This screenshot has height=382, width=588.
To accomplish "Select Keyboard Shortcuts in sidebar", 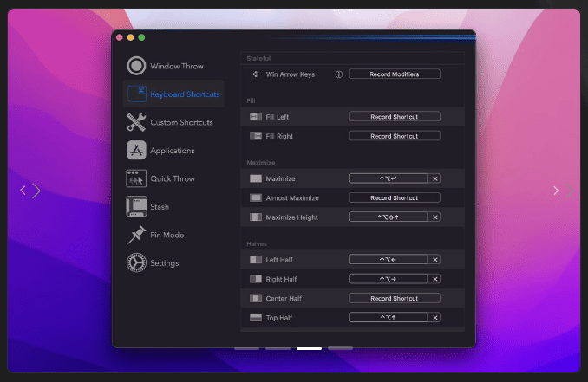I will click(173, 94).
